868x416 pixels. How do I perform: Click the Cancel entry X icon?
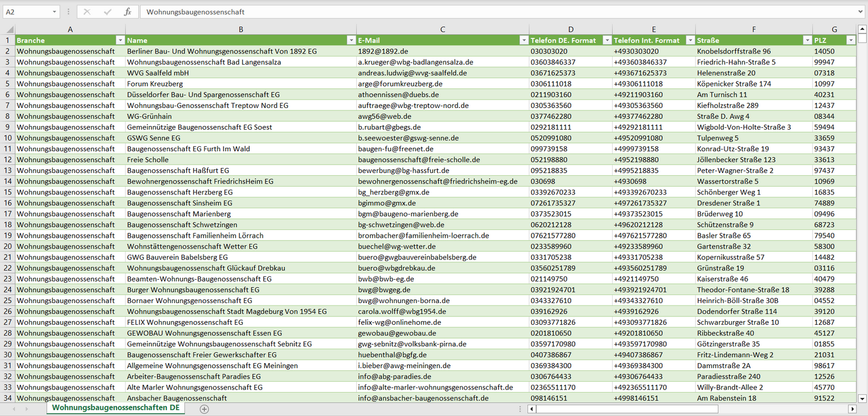(87, 12)
